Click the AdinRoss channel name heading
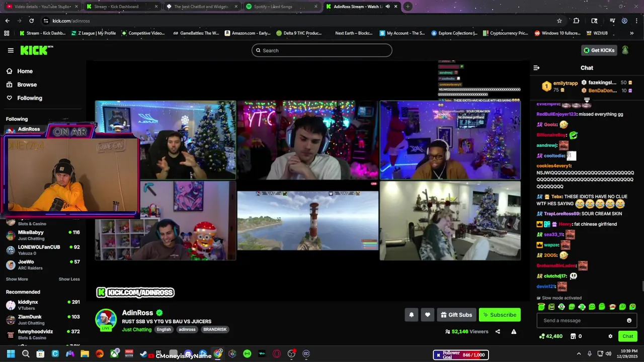Viewport: 644px width, 362px height. point(137,313)
